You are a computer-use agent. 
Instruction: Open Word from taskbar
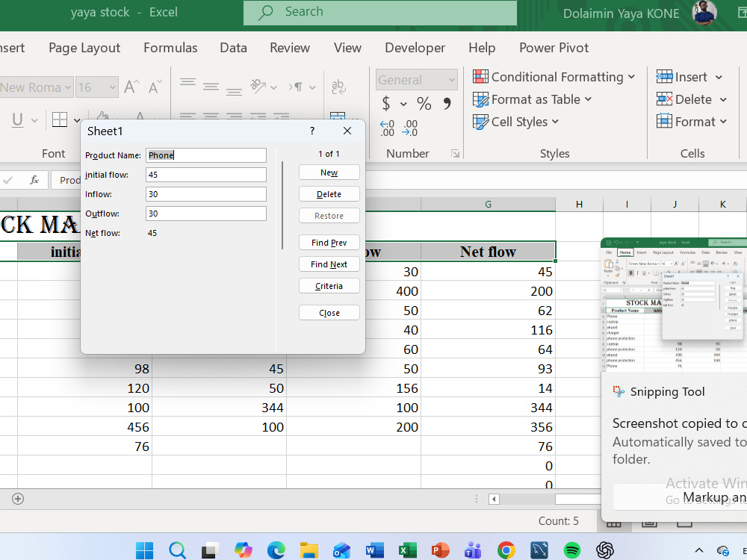pyautogui.click(x=374, y=550)
